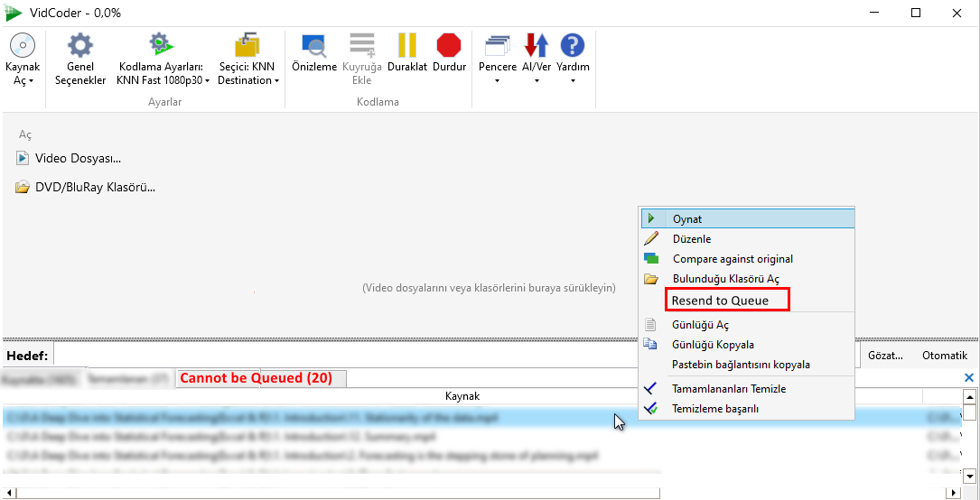Viewport: 980px width, 500px height.
Task: Select Resend to Queue entry
Action: coord(728,301)
